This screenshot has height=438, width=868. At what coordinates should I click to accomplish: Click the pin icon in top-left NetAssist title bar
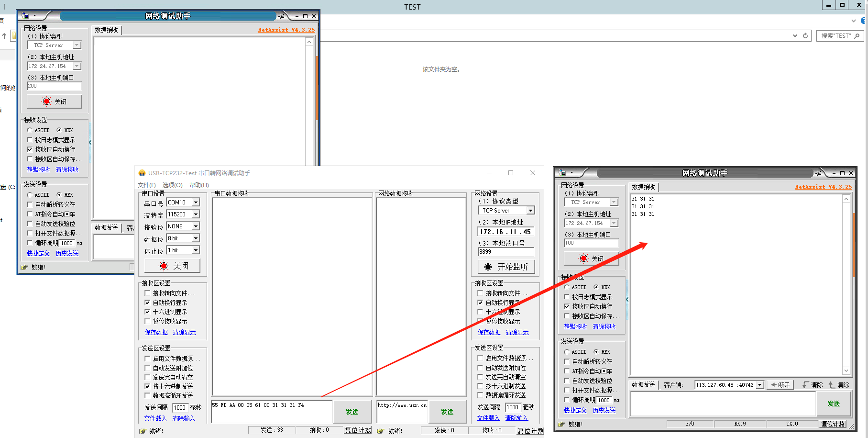coord(282,16)
